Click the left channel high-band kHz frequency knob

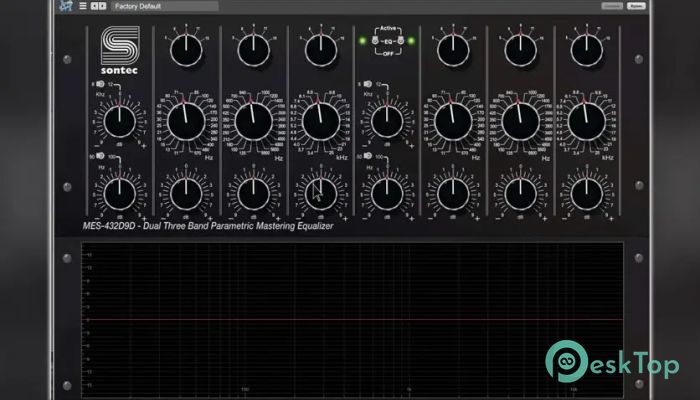point(319,121)
